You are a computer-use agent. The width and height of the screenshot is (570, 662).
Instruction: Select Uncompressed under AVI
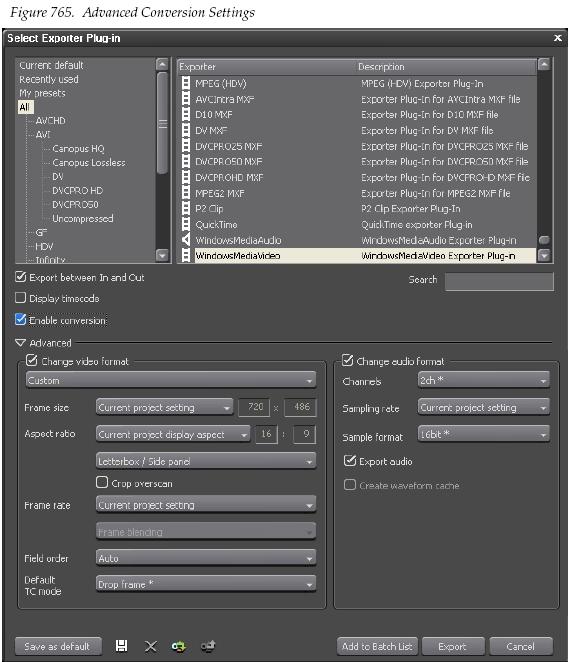(82, 219)
